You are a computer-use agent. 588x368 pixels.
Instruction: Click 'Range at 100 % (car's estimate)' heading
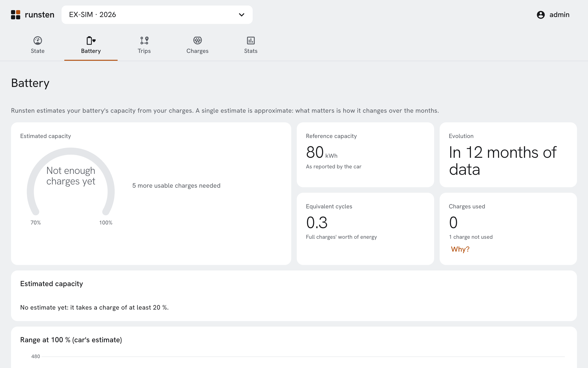pyautogui.click(x=71, y=340)
